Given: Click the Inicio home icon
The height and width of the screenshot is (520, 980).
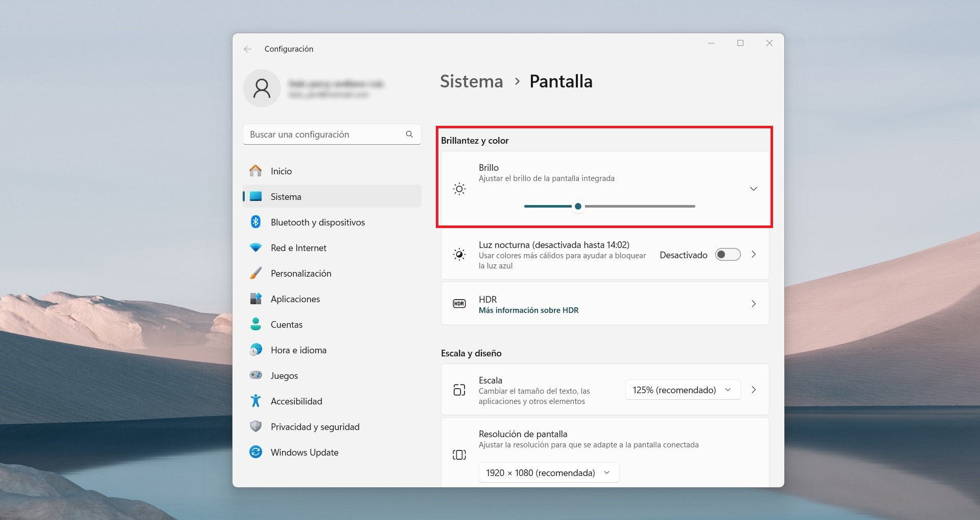Looking at the screenshot, I should (x=255, y=171).
